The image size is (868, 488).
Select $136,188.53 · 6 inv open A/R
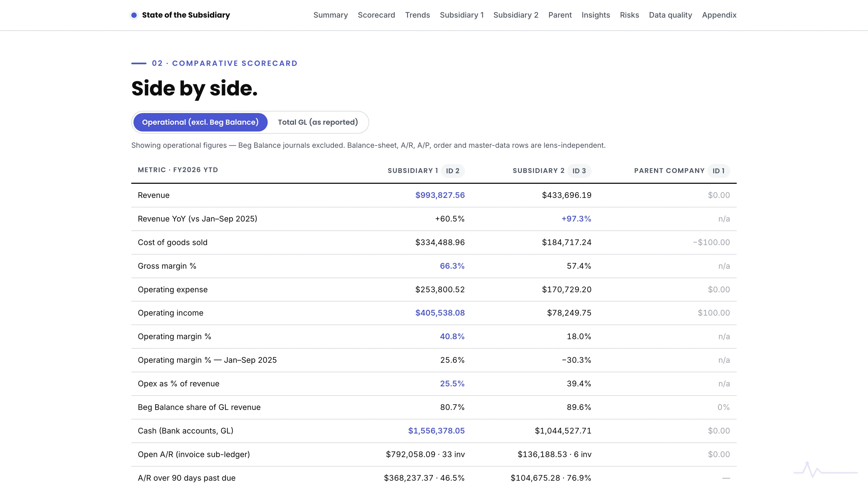coord(554,454)
